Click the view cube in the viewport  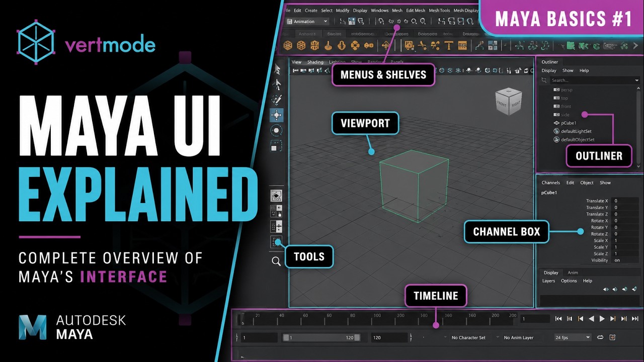pos(508,101)
